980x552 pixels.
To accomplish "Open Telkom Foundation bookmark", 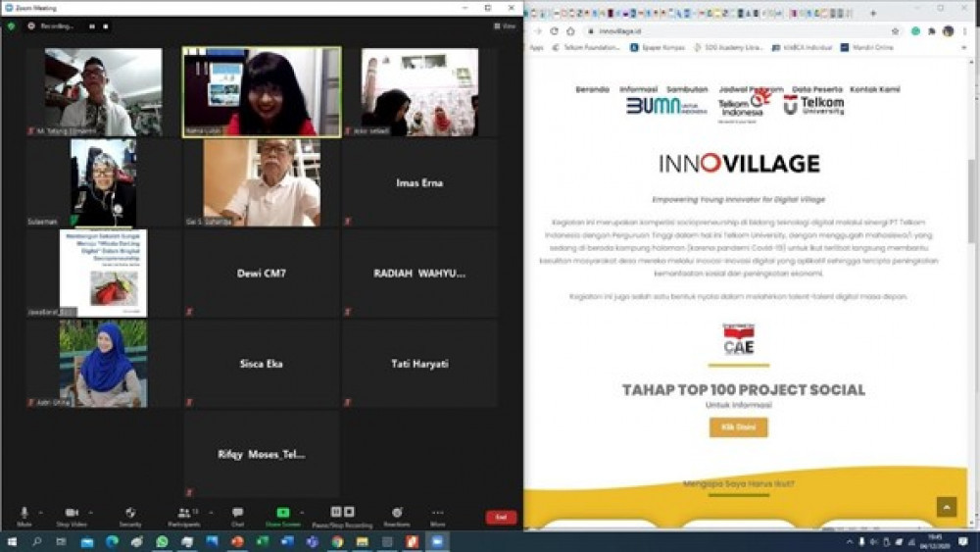I will [586, 47].
